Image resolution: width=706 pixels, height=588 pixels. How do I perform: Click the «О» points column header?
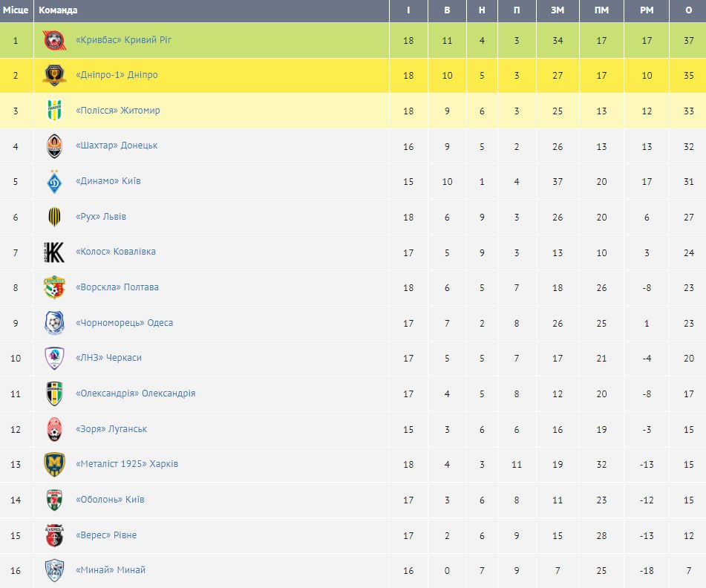[x=689, y=10]
